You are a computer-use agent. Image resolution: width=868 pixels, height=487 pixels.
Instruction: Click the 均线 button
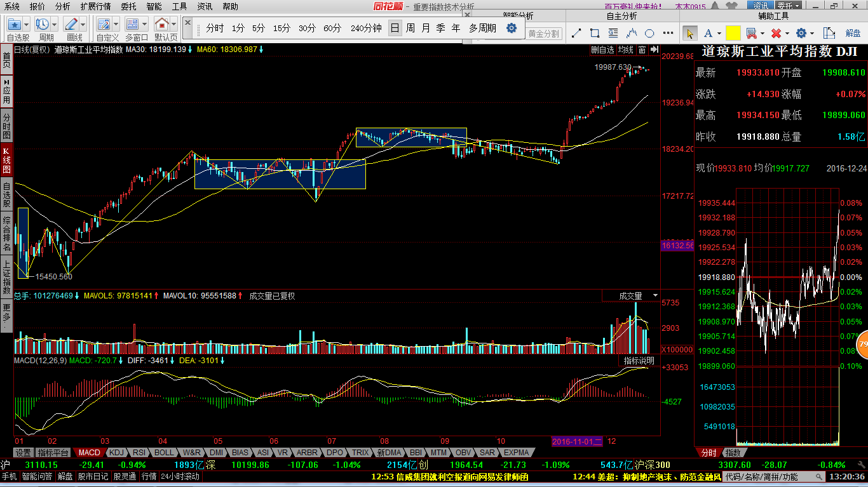tap(626, 50)
